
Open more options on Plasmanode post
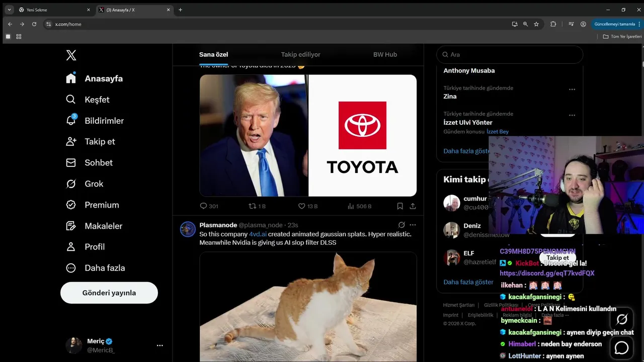coord(413,225)
